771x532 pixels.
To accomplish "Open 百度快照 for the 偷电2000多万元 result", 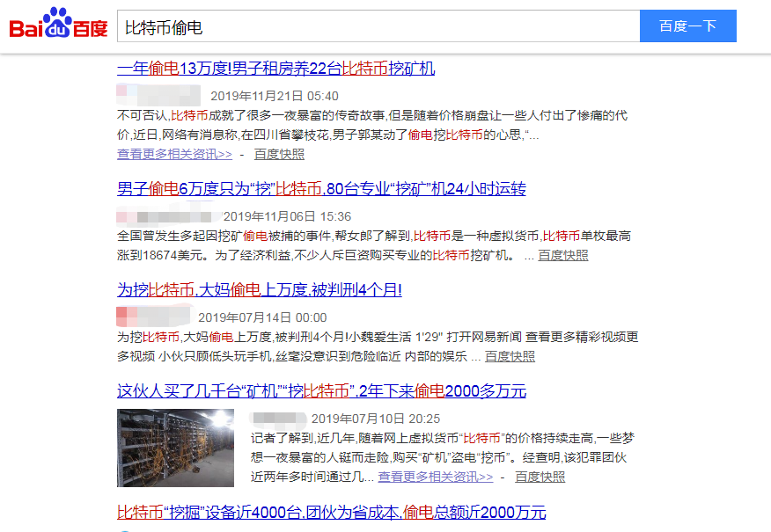I will [x=540, y=477].
